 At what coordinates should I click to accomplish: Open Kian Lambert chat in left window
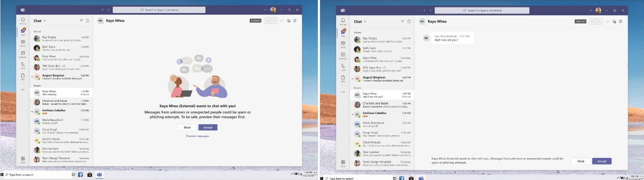pos(62,150)
